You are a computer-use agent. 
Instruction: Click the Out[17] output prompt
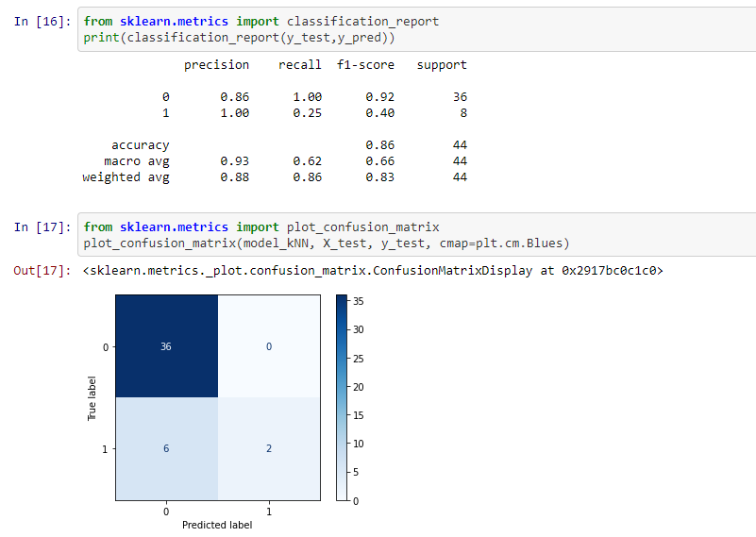[x=42, y=271]
